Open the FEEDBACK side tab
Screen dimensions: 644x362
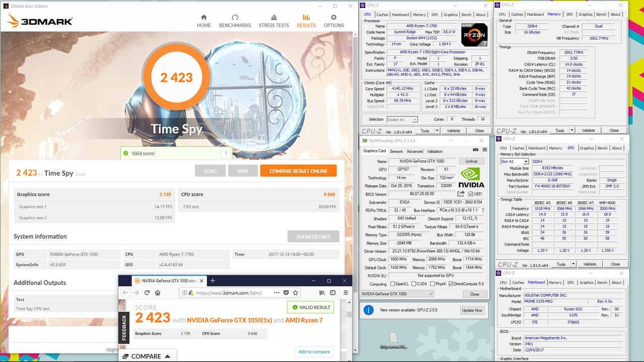(124, 327)
